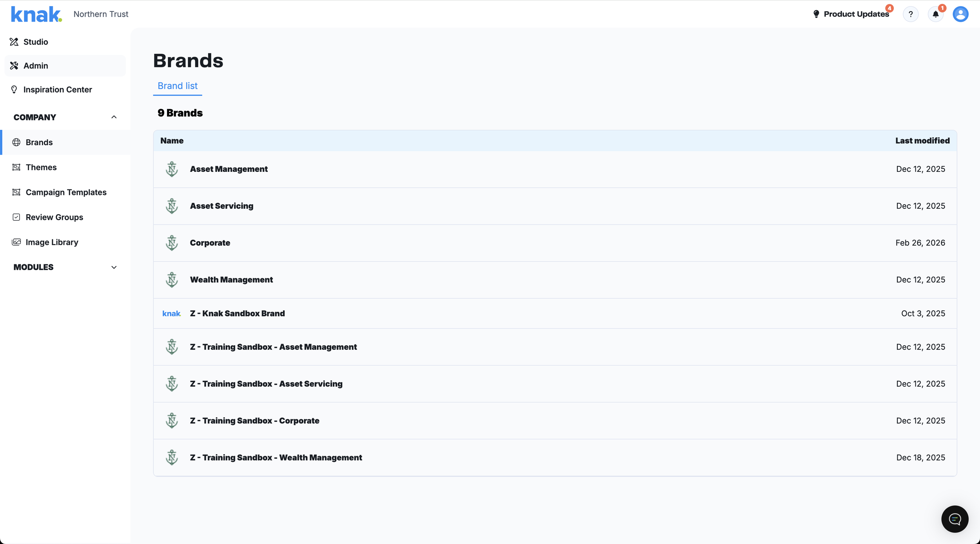Click the Campaign Templates icon
Viewport: 980px width, 544px height.
tap(16, 192)
